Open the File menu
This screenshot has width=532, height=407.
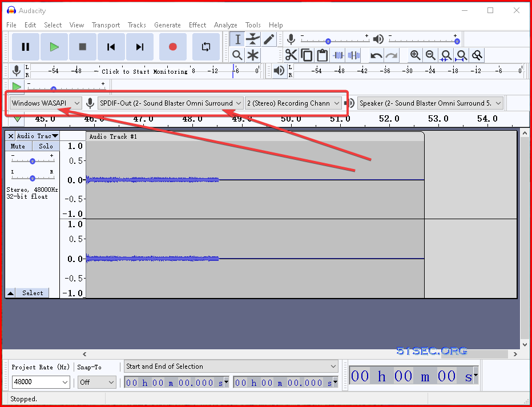point(11,25)
